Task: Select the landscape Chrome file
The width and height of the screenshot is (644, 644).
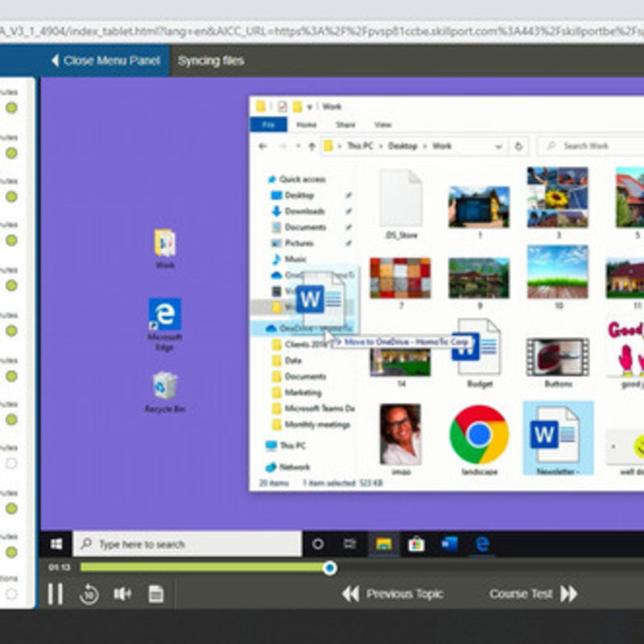Action: coord(479,440)
